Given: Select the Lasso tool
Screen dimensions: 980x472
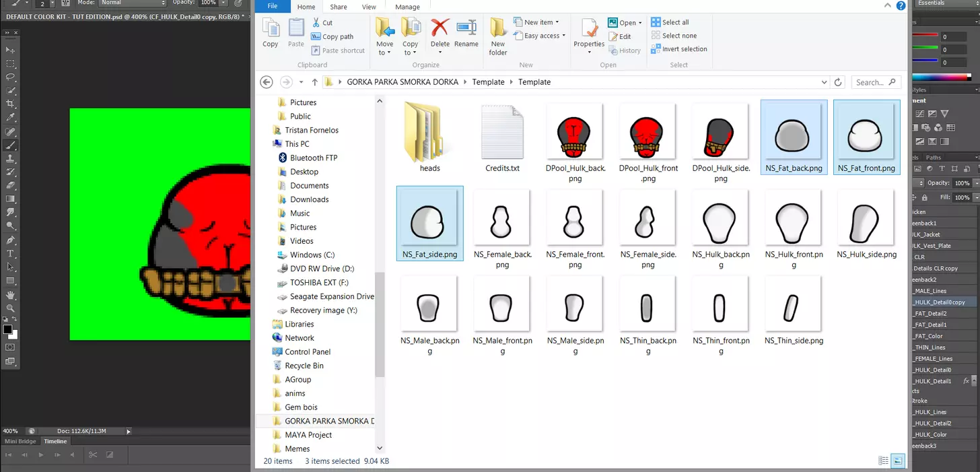Looking at the screenshot, I should (x=10, y=77).
